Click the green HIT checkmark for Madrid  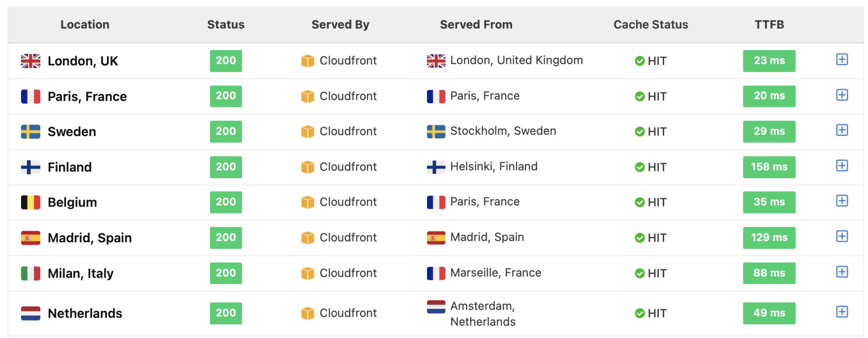640,238
